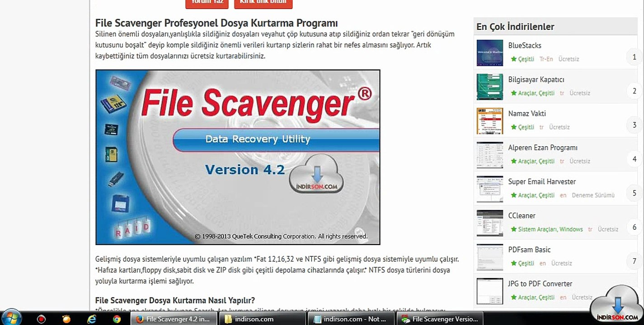The width and height of the screenshot is (644, 325).
Task: Open the Super Email Harvester link
Action: (x=542, y=182)
